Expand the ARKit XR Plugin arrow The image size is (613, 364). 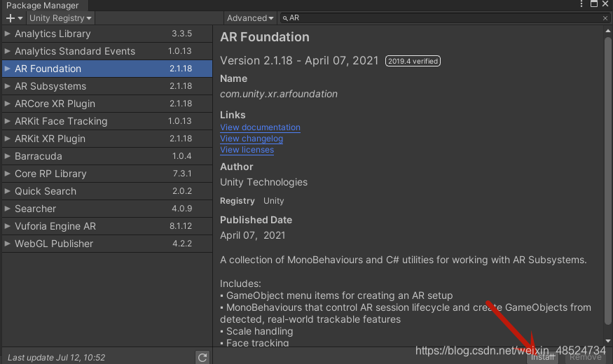point(7,139)
